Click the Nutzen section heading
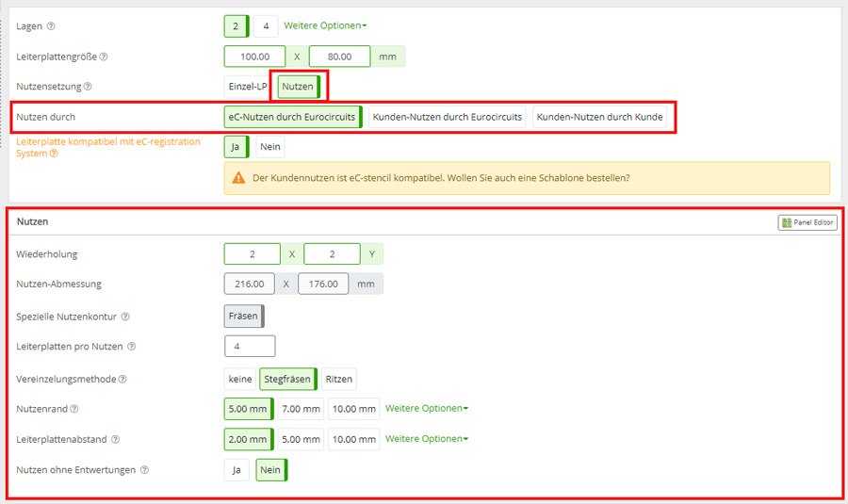 click(32, 221)
